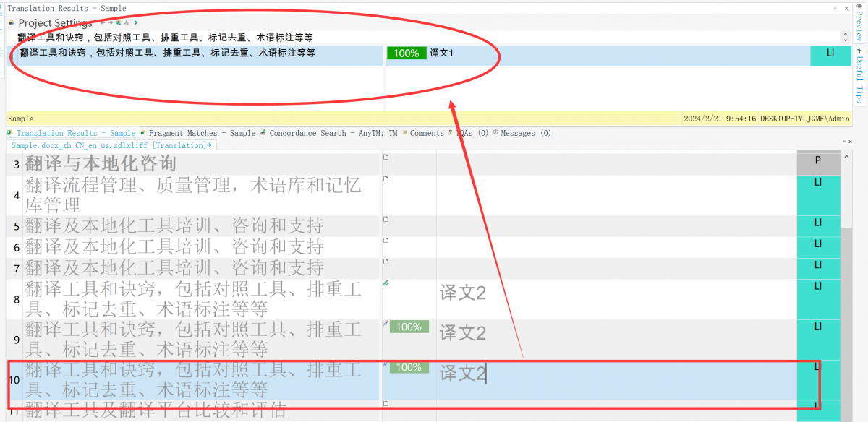The width and height of the screenshot is (868, 422).
Task: Click the draft pencil icon on segment 9
Action: [386, 323]
